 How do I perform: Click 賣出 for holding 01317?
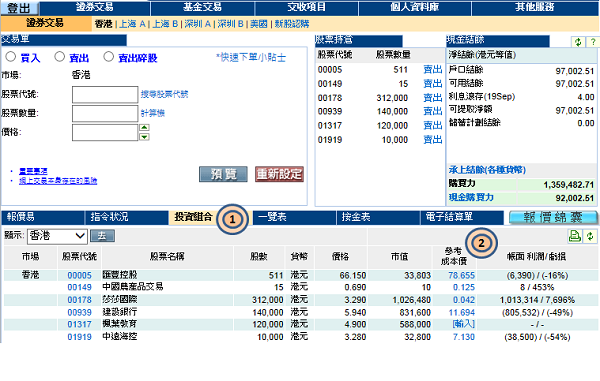point(433,125)
